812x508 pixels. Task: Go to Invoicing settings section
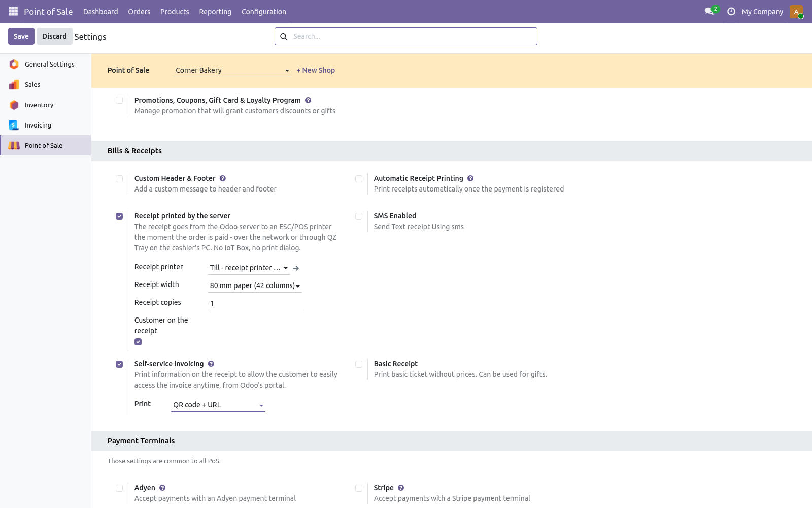click(46, 125)
